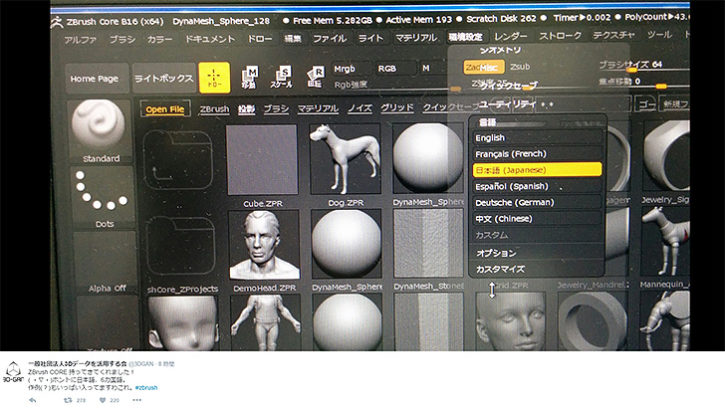This screenshot has width=725, height=408.
Task: Open the アルファ menu
Action: 80,40
